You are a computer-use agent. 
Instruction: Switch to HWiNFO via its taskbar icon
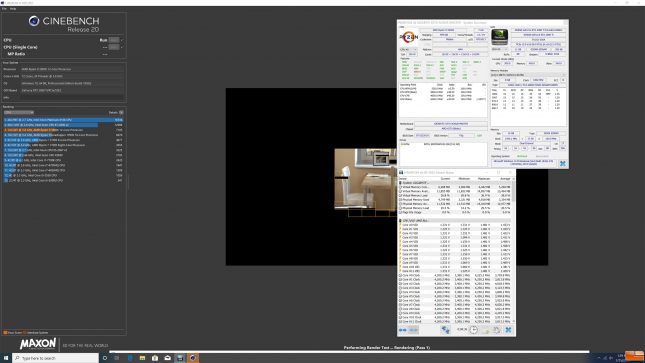180,358
